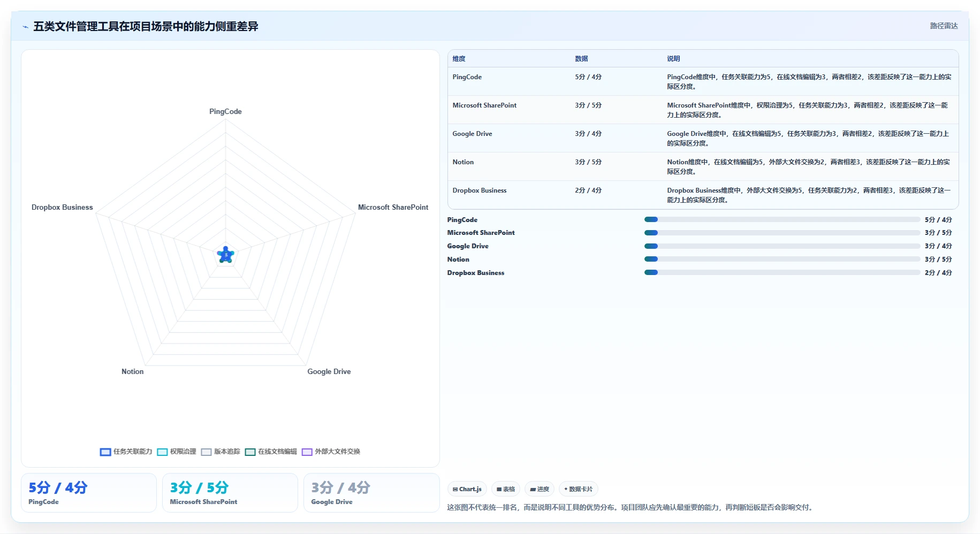Click the Dropbox Business 2分 / 4分 table cell
The image size is (980, 534).
click(588, 190)
